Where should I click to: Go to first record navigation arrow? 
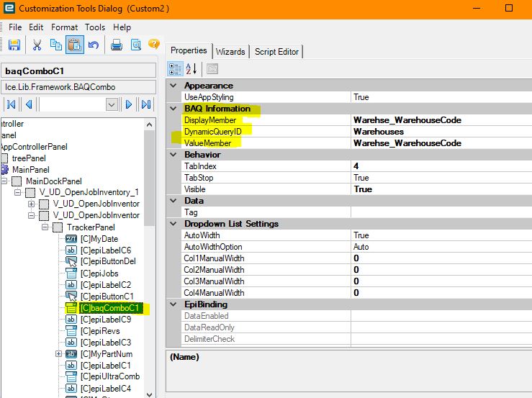(x=12, y=104)
